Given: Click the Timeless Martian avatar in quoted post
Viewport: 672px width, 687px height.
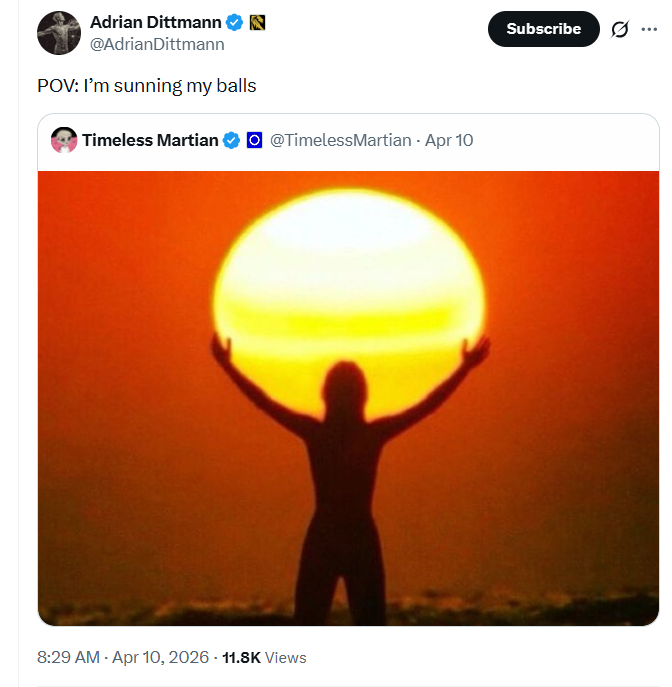Looking at the screenshot, I should (x=65, y=140).
